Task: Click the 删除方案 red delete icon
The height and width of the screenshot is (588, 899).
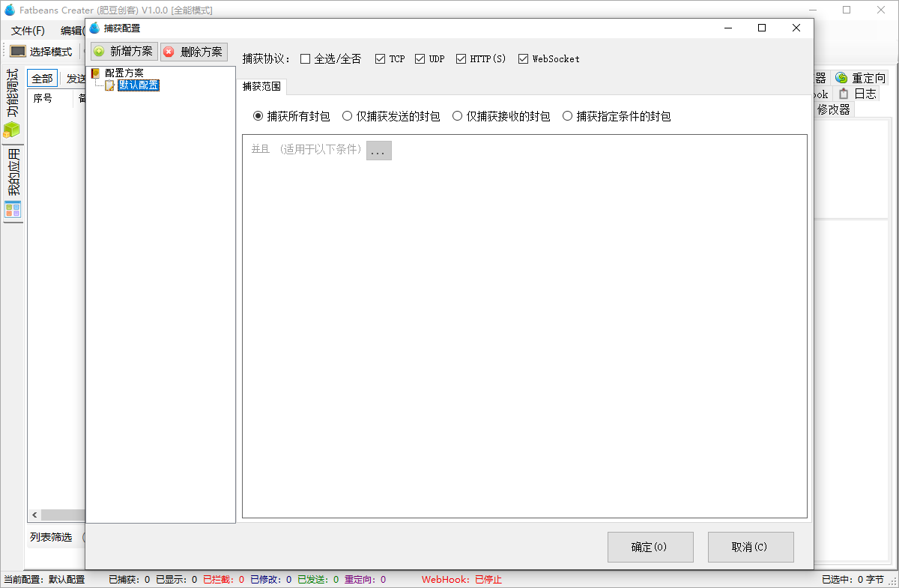Action: pyautogui.click(x=168, y=52)
